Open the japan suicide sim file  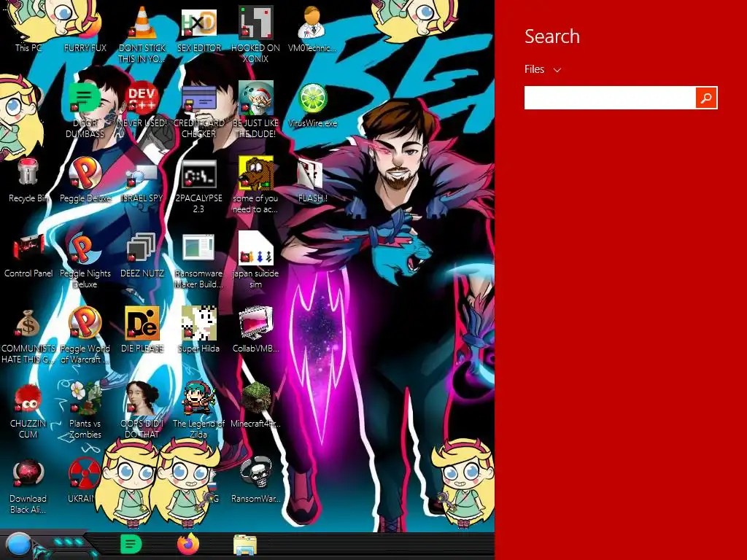tap(256, 248)
